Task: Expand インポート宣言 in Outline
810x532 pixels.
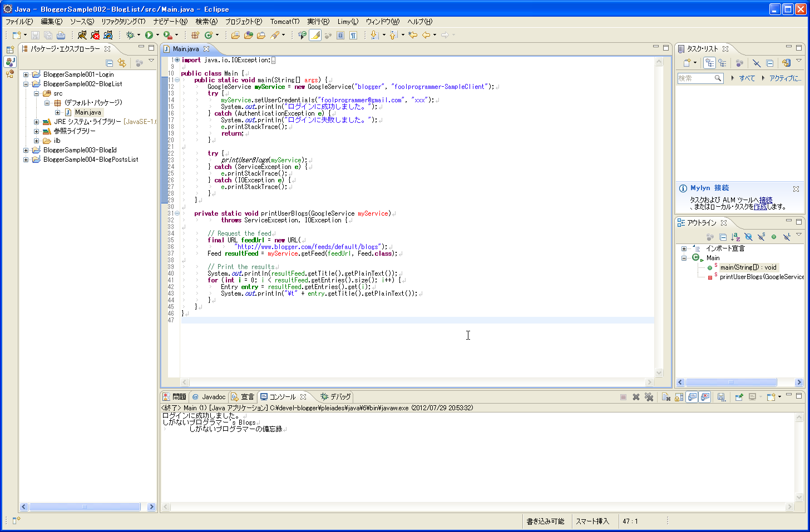Action: [x=684, y=248]
